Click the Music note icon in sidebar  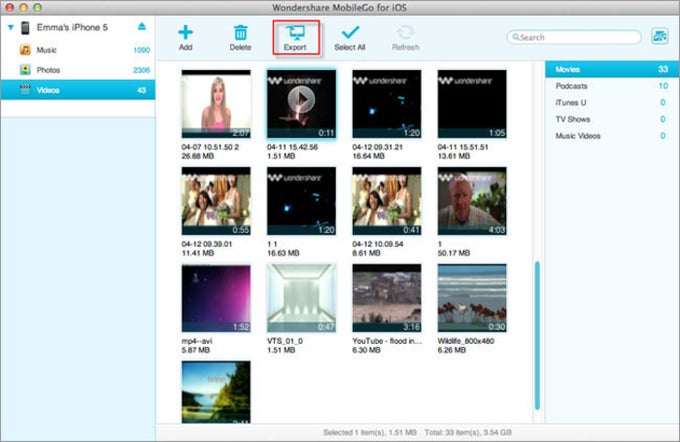[25, 50]
